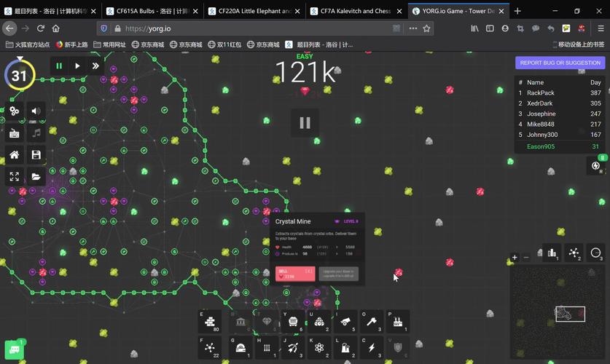Click Eason905 leaderboard entry

point(560,146)
